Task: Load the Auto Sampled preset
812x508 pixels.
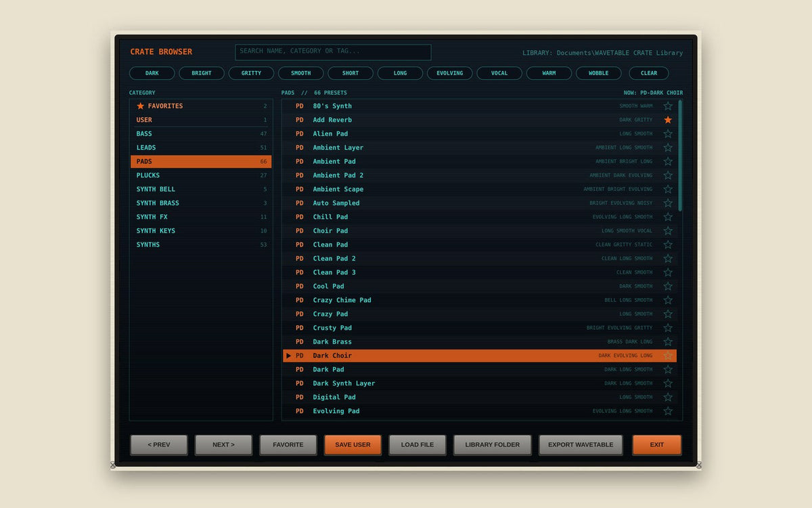Action: pos(480,203)
